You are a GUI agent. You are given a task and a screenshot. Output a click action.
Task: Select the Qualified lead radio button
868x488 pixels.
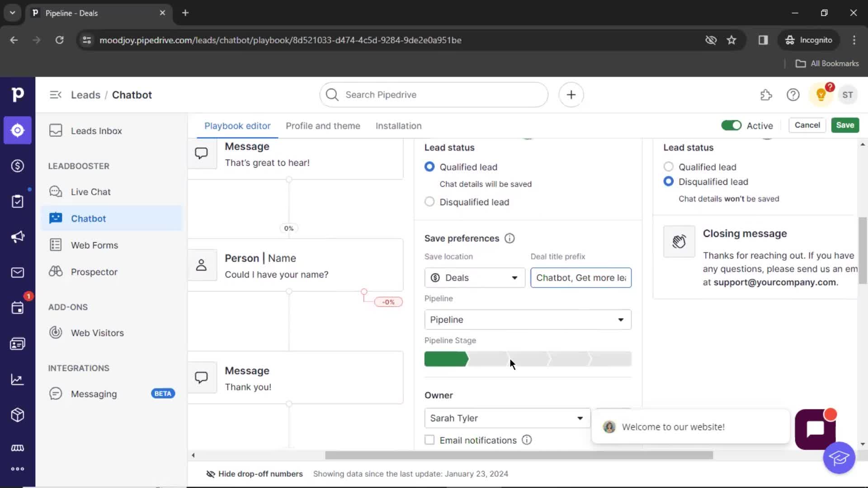(429, 167)
